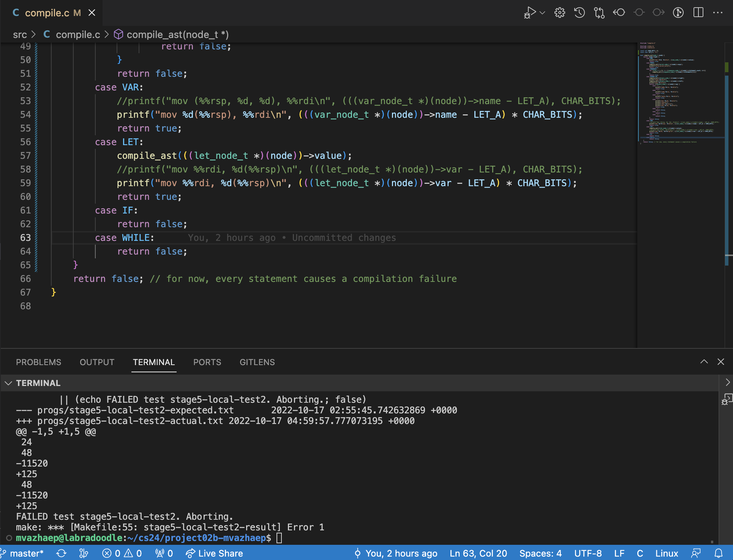The width and height of the screenshot is (733, 560).
Task: Open previous revision arrow icon
Action: tap(619, 13)
